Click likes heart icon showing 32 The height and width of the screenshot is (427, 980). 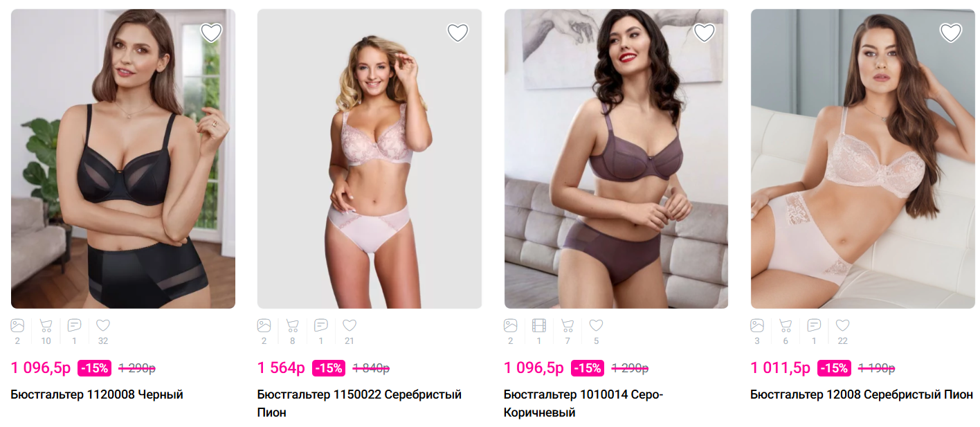(103, 325)
